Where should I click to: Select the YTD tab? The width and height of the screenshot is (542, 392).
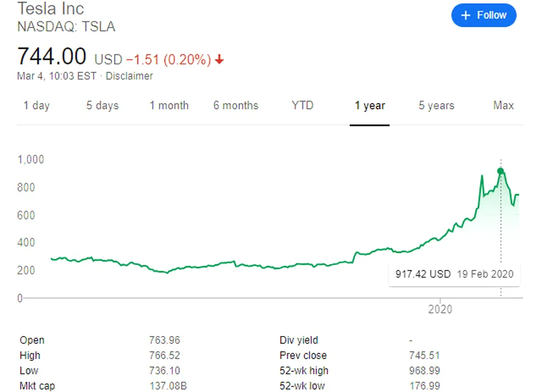[x=302, y=105]
